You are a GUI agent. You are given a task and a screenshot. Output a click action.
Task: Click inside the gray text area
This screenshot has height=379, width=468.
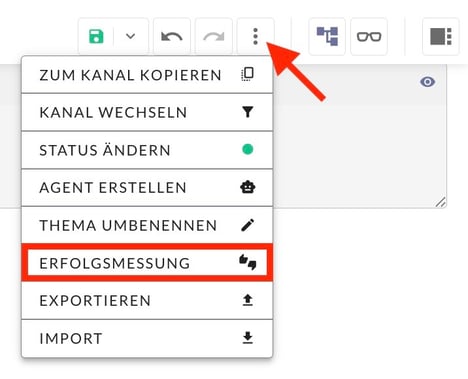(359, 136)
